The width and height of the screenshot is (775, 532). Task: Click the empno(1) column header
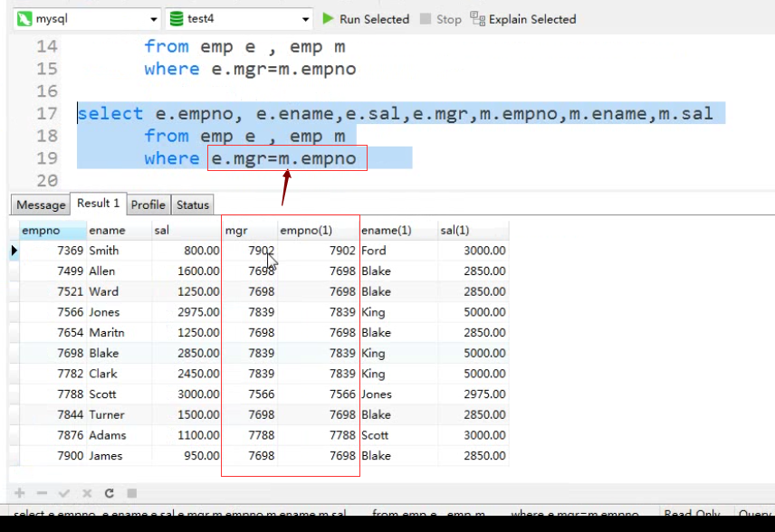pos(318,230)
